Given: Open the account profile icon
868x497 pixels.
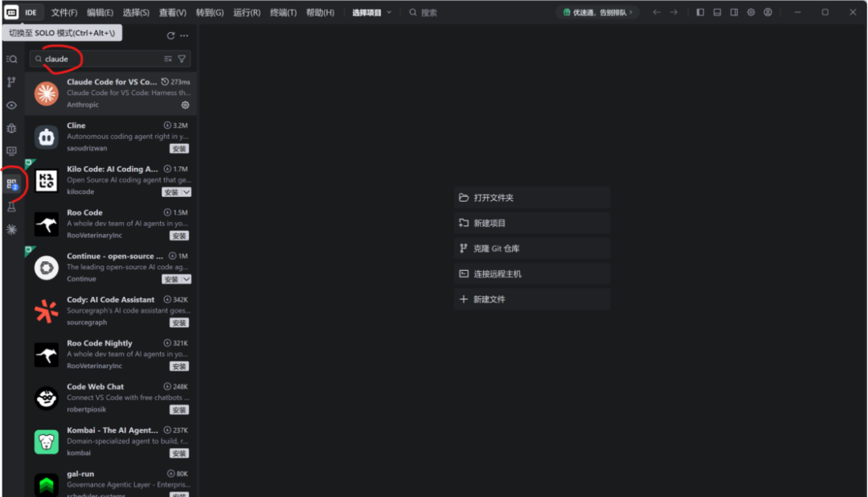Looking at the screenshot, I should (x=768, y=12).
